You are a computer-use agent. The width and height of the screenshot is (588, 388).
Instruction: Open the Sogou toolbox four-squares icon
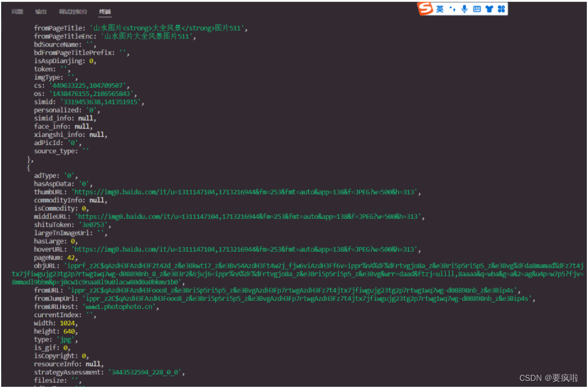(501, 9)
